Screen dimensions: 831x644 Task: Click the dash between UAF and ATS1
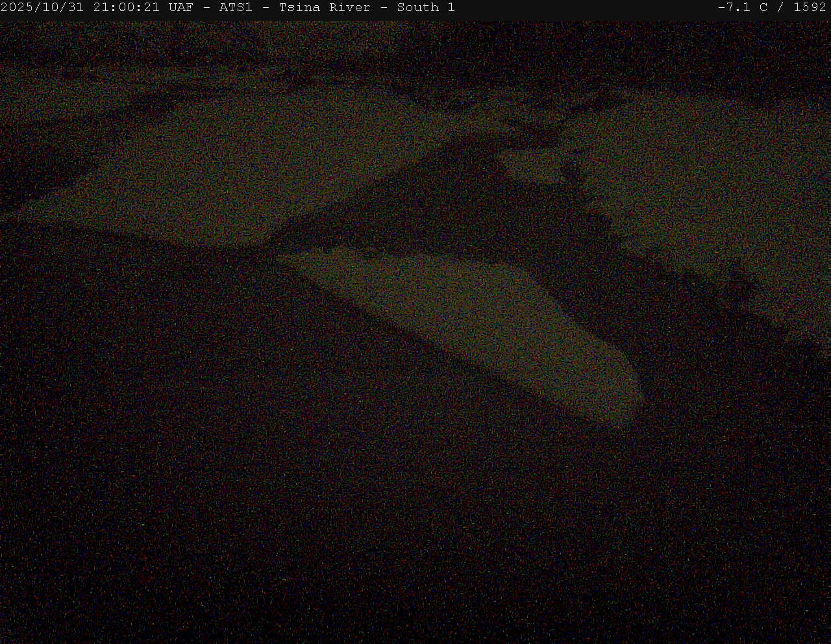[x=206, y=8]
